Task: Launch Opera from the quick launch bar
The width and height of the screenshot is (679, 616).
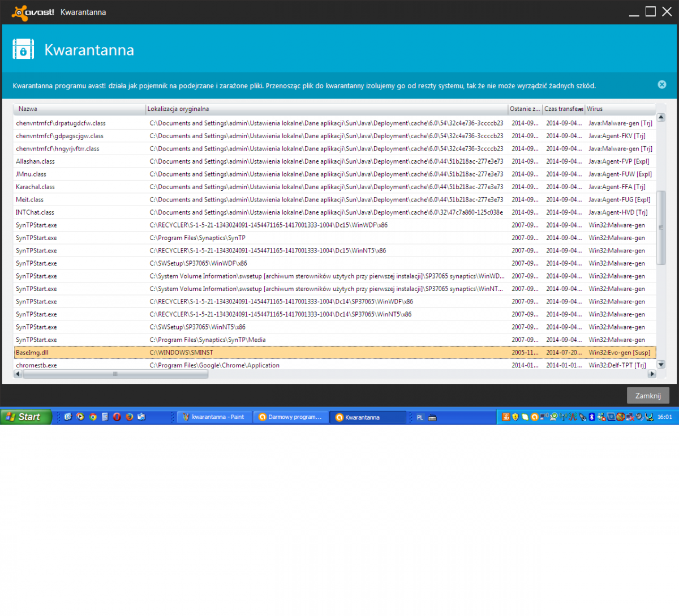Action: [x=117, y=417]
